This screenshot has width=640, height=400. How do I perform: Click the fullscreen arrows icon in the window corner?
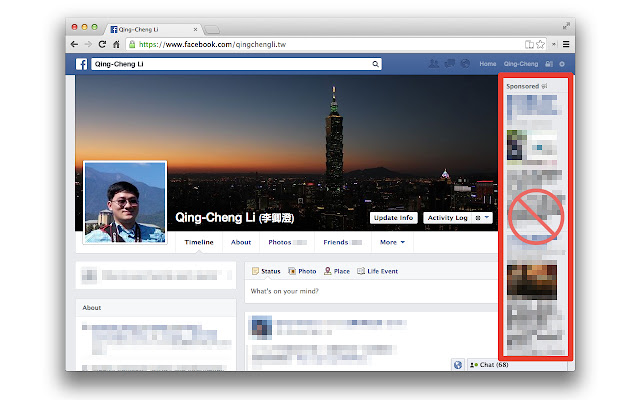pyautogui.click(x=566, y=26)
